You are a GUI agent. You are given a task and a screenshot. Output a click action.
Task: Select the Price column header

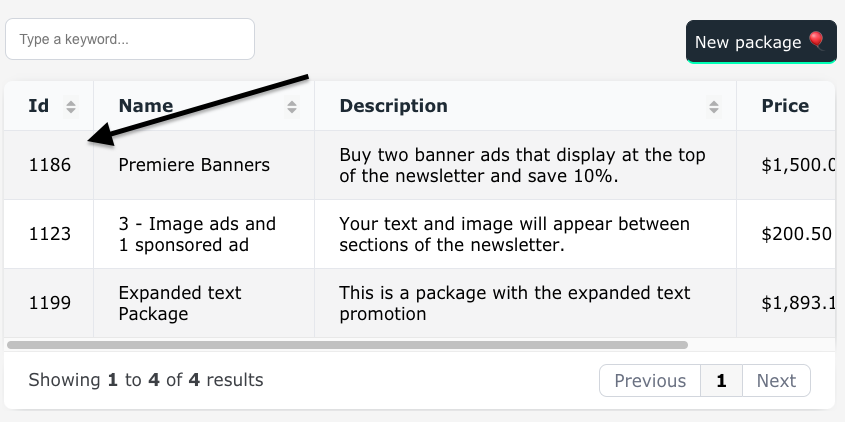pos(785,106)
